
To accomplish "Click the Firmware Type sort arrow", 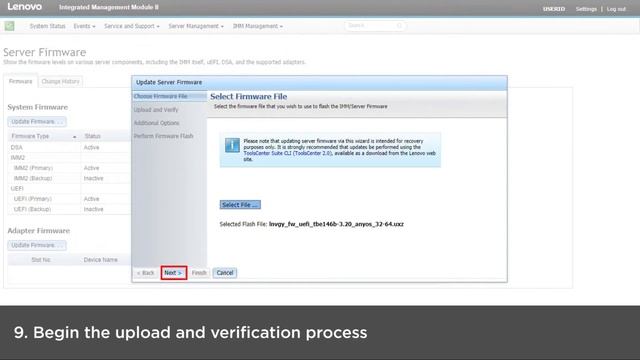I will [74, 137].
